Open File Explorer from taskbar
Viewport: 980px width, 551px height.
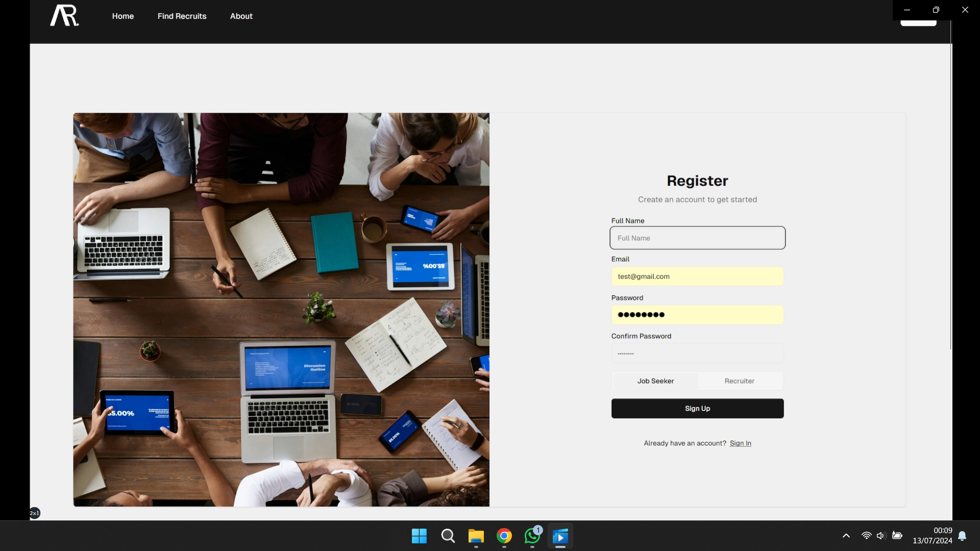476,536
